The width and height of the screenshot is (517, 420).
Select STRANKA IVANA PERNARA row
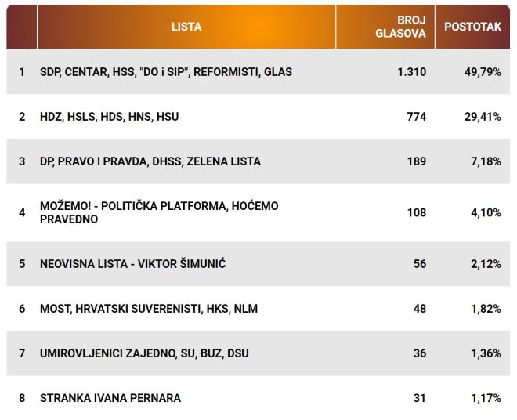110,398
